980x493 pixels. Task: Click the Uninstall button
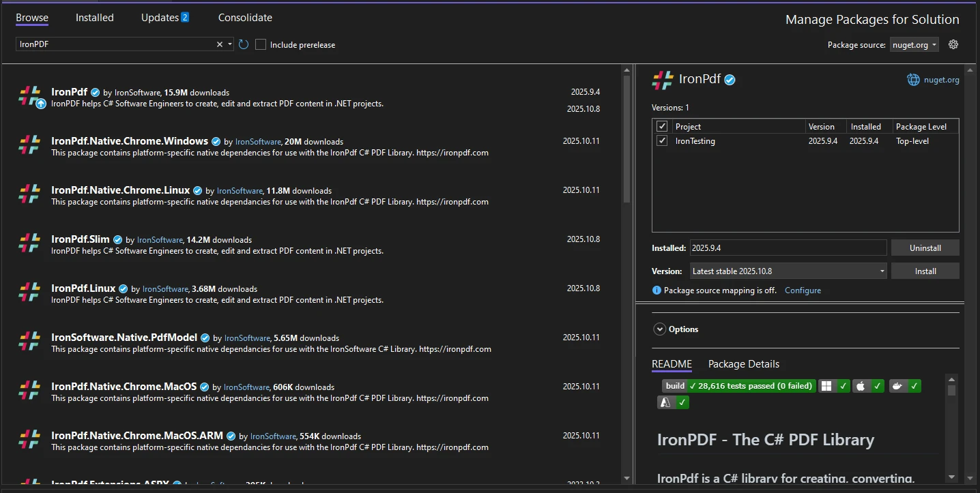click(x=925, y=248)
